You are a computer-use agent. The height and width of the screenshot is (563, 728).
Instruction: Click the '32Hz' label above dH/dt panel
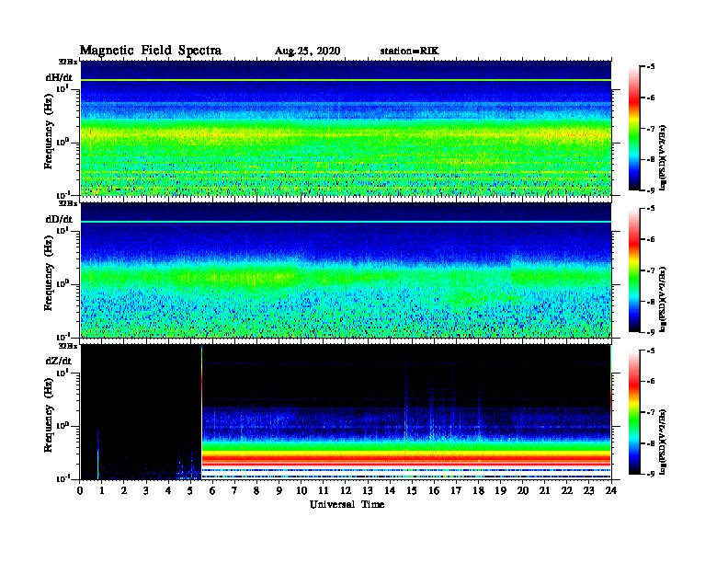tap(68, 62)
